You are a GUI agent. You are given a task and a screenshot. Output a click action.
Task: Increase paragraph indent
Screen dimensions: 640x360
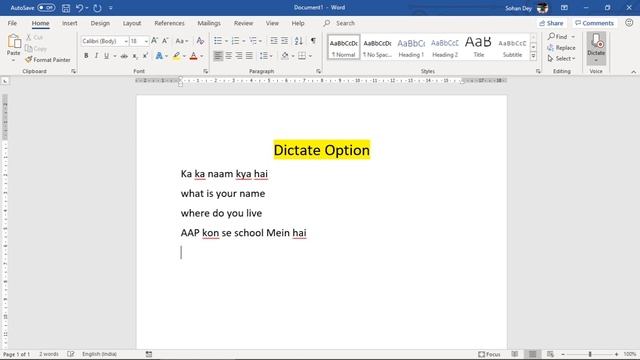[x=284, y=41]
